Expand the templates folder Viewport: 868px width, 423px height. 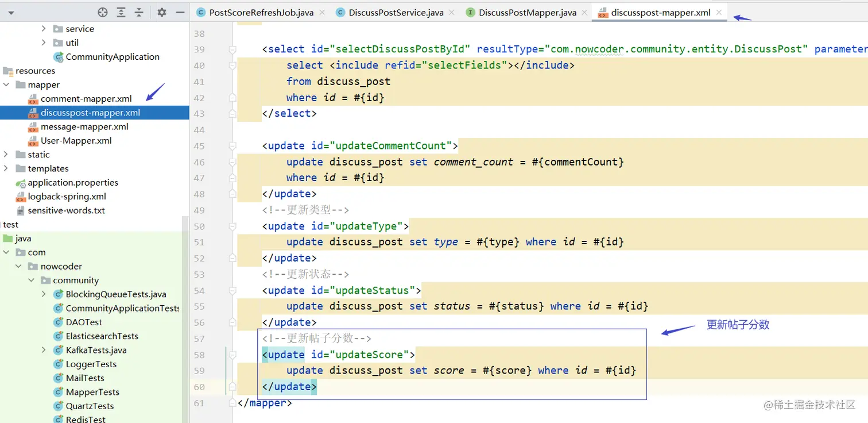[6, 168]
